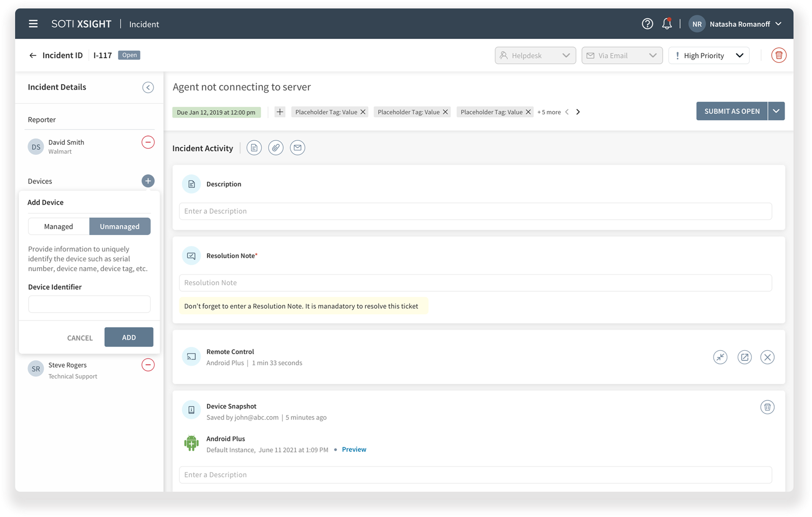Add a note to Incident Activity
The width and height of the screenshot is (812, 517).
click(x=254, y=148)
